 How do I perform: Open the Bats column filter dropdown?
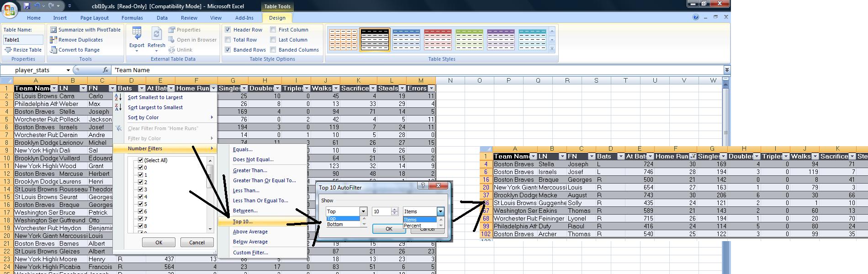141,89
